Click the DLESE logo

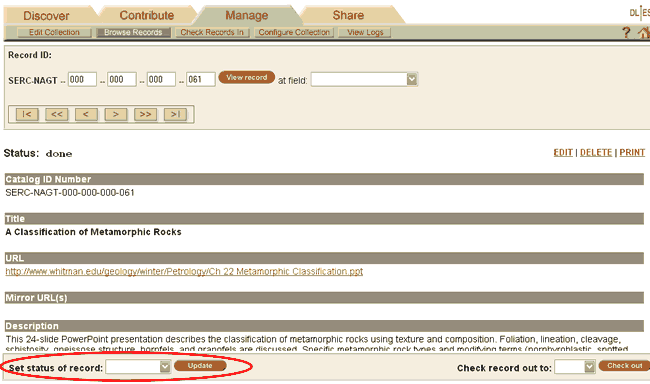(640, 13)
